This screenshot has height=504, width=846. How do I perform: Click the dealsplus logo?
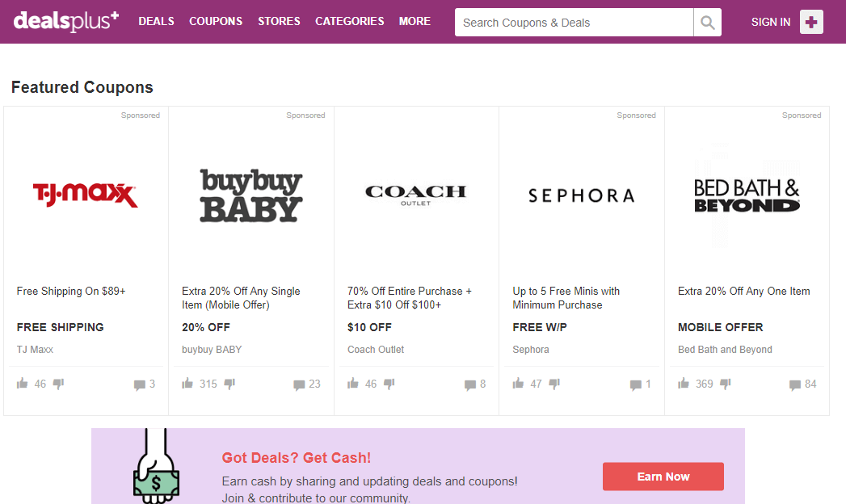pyautogui.click(x=65, y=21)
